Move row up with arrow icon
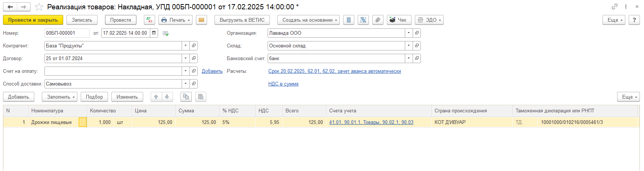 (x=156, y=97)
